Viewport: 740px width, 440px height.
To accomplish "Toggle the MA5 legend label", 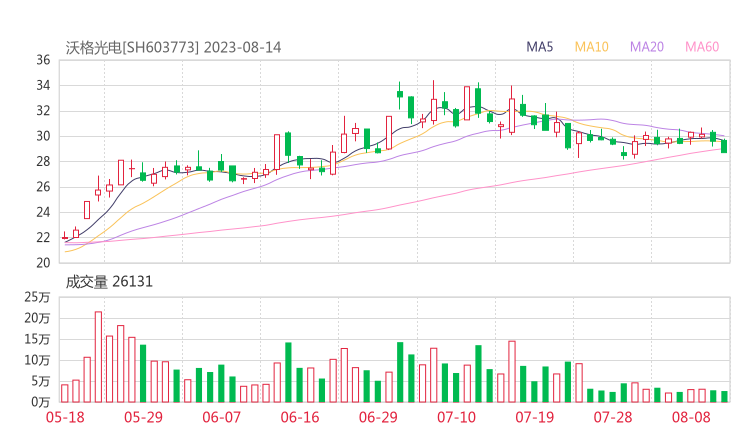I will 540,47.
